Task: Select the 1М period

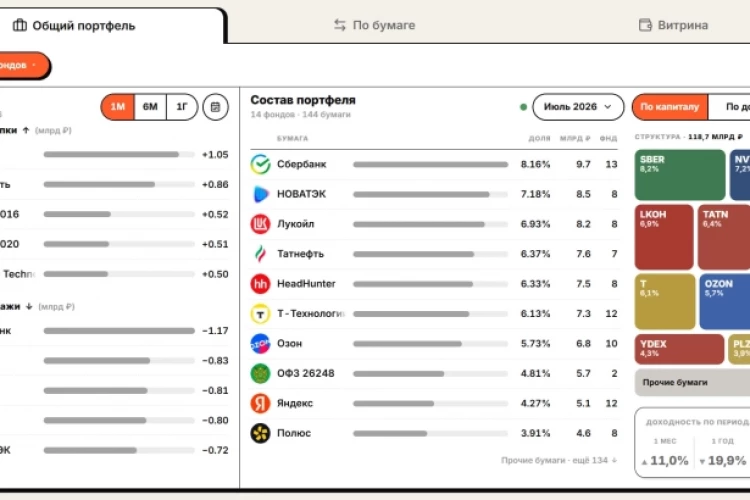Action: (x=118, y=107)
